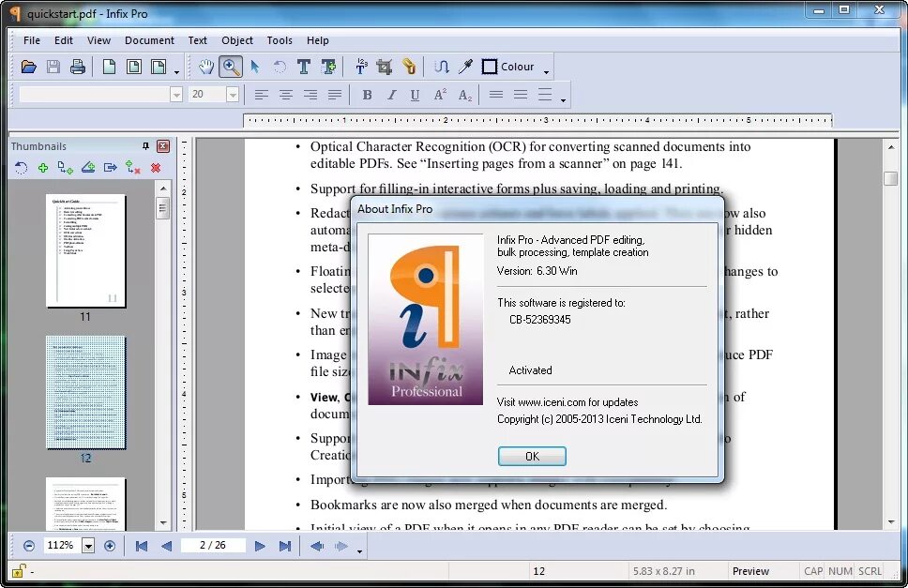This screenshot has width=908, height=588.
Task: Go to the next page
Action: [260, 546]
